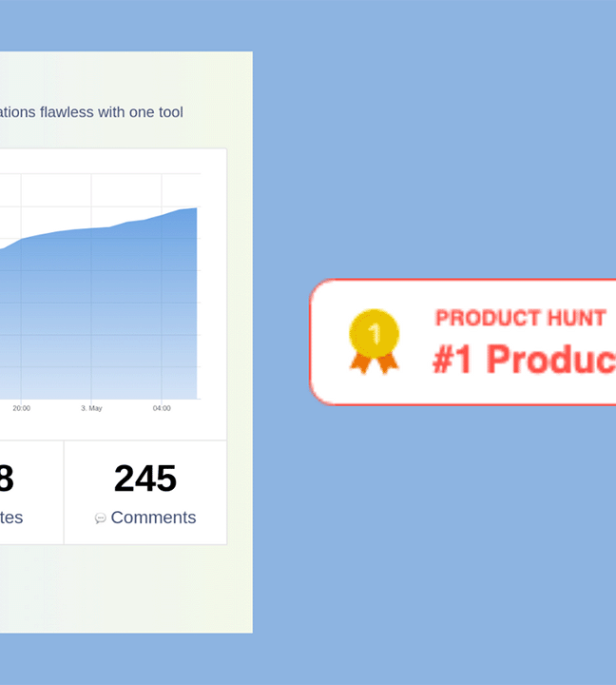Select the rightmost peak of the chart line
The width and height of the screenshot is (616, 685).
pyautogui.click(x=196, y=208)
